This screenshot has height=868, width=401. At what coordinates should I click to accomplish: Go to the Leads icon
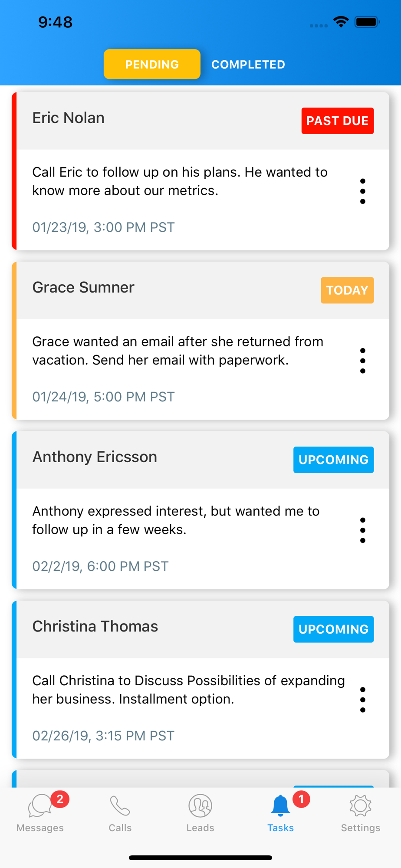click(x=200, y=806)
